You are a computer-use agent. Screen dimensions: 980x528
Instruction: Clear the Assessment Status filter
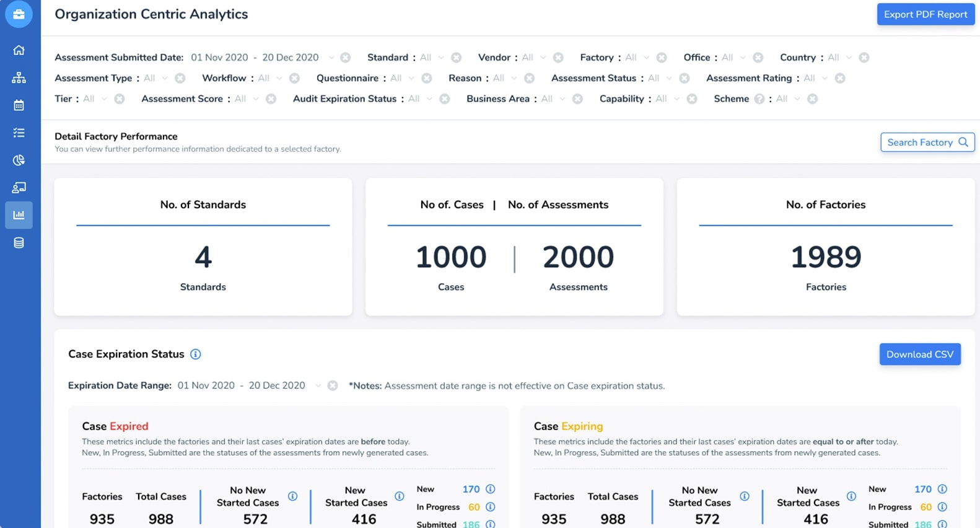(685, 78)
